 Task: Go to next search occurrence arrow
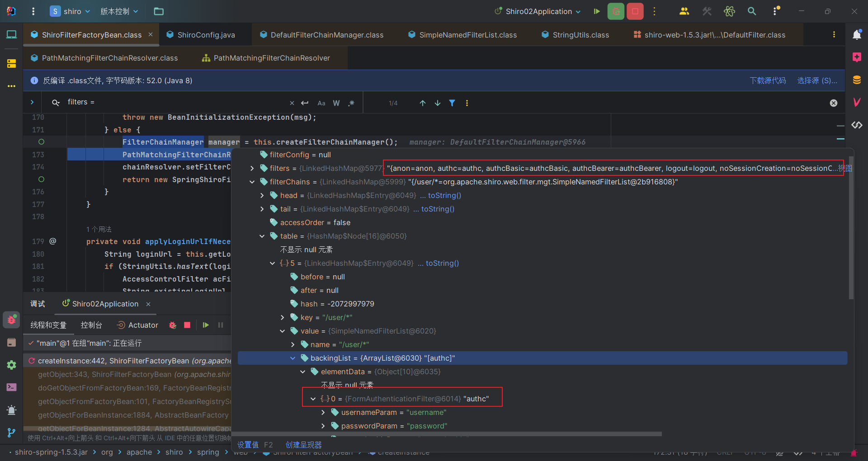(438, 103)
